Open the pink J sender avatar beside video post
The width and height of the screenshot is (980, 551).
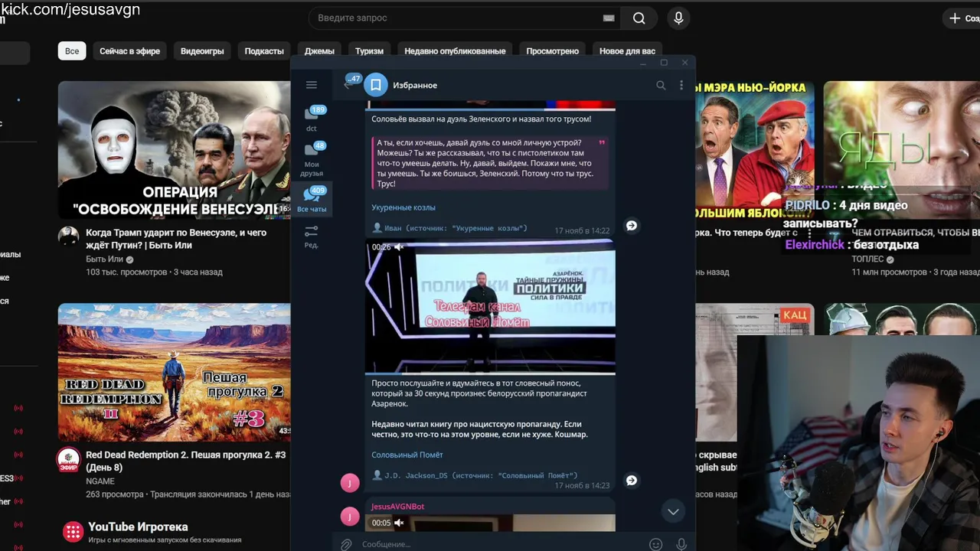point(350,482)
